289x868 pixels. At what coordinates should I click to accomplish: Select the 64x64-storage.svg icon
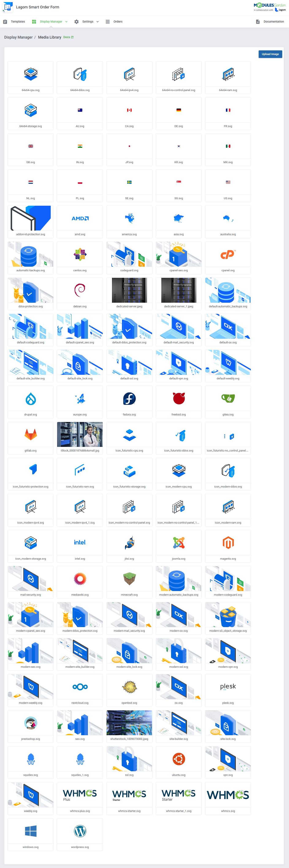(31, 110)
